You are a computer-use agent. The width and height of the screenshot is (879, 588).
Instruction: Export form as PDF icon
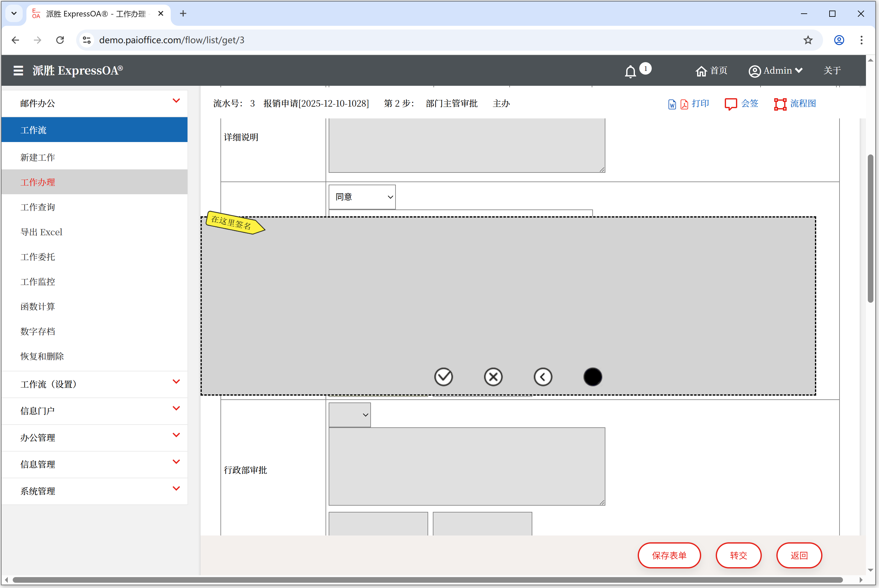(x=684, y=104)
